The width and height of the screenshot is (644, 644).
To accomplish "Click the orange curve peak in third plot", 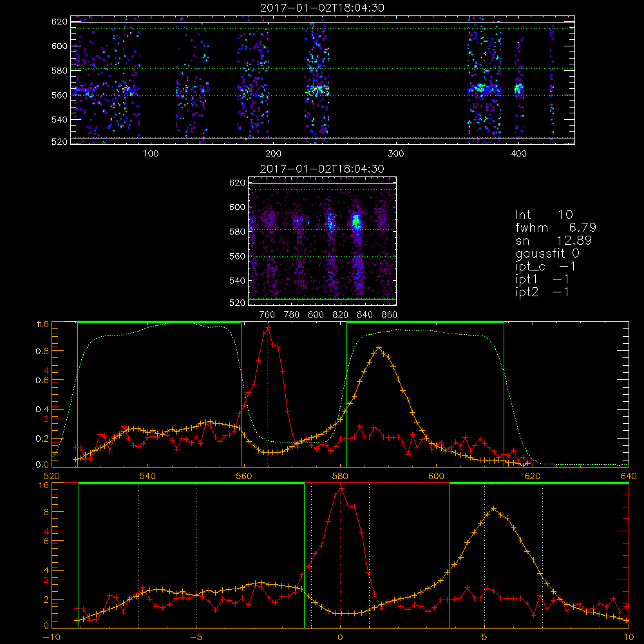I will coord(379,348).
